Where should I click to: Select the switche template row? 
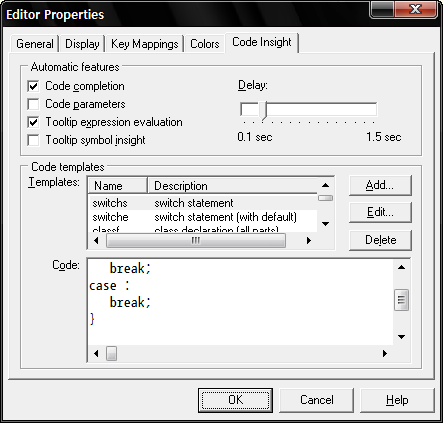pyautogui.click(x=203, y=217)
